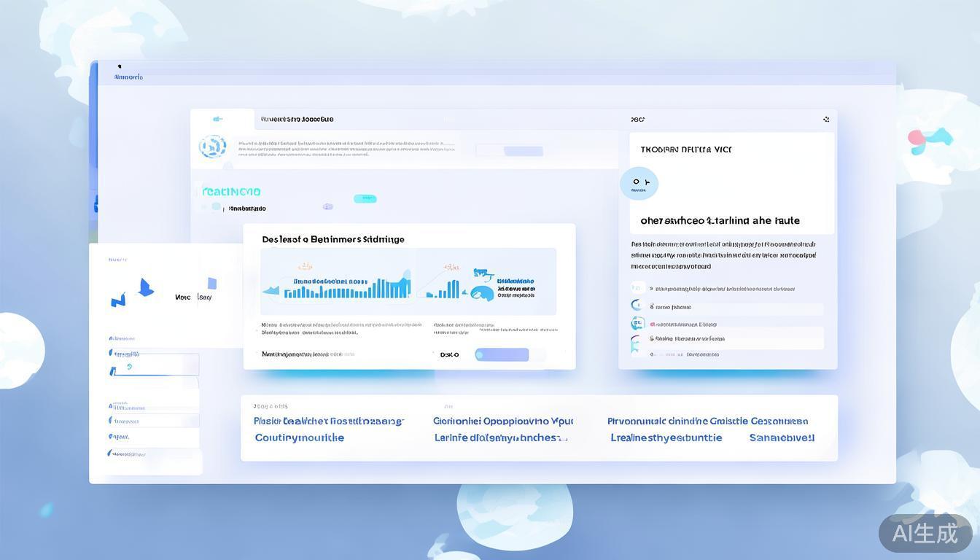Click the small blue icon at top-left toolbar
The image size is (980, 560).
(x=219, y=118)
